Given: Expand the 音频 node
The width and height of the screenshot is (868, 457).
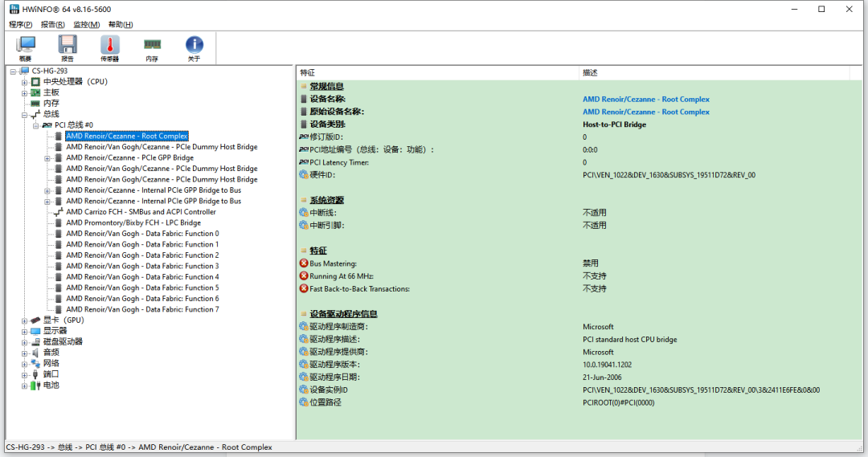Looking at the screenshot, I should [x=24, y=353].
